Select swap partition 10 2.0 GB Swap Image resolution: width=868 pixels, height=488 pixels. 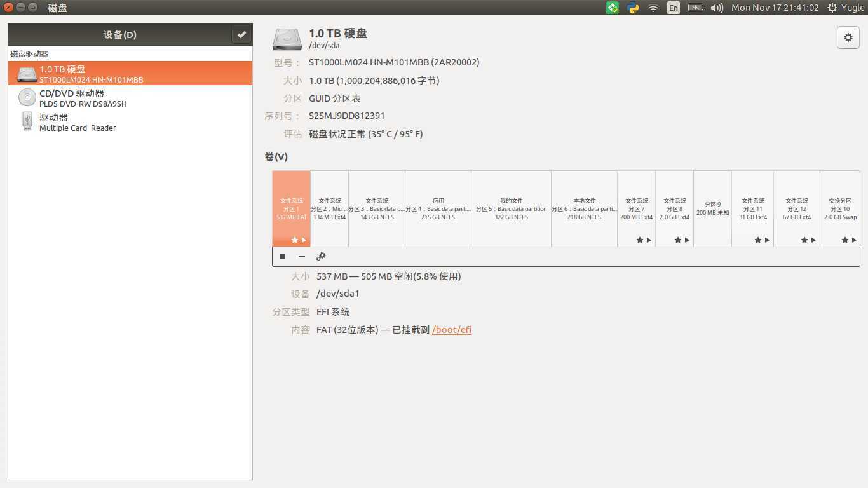click(x=840, y=208)
